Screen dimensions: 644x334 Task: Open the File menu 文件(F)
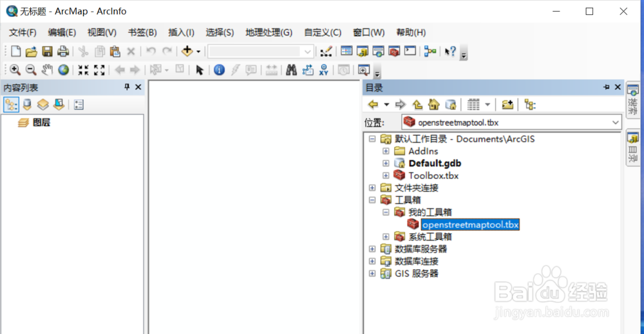tap(23, 32)
